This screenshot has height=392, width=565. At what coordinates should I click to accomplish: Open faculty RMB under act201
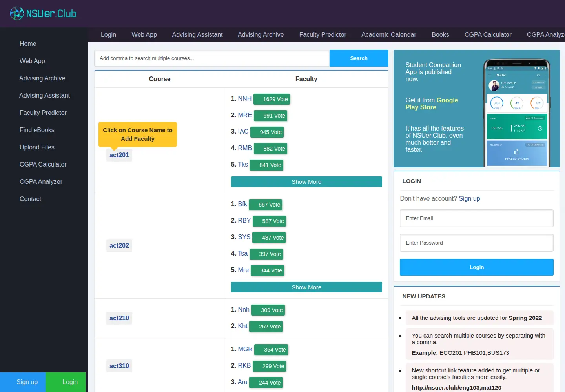(245, 148)
